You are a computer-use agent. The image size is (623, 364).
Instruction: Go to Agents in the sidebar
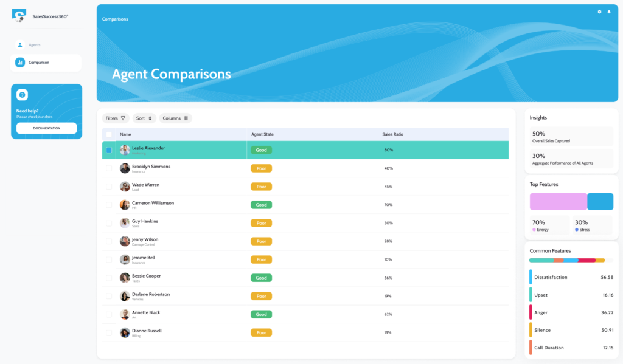tap(35, 45)
